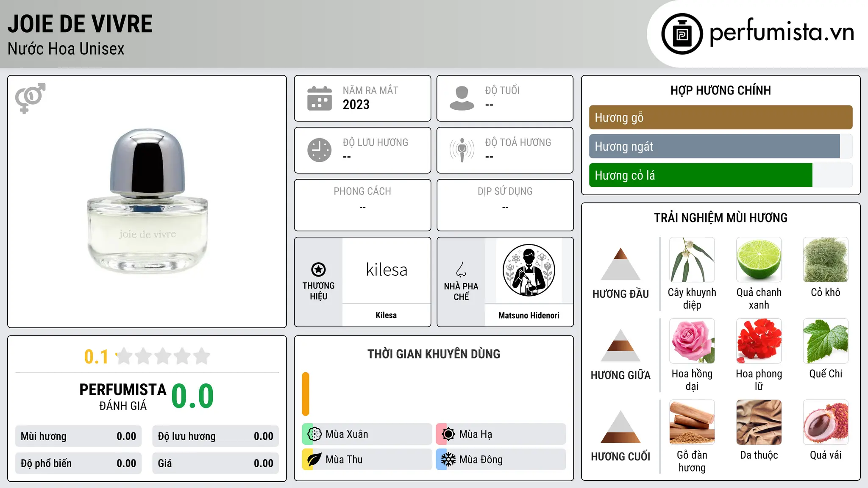The height and width of the screenshot is (488, 868).
Task: Click the Nước Hoa Unisex subtitle
Action: pyautogui.click(x=66, y=49)
